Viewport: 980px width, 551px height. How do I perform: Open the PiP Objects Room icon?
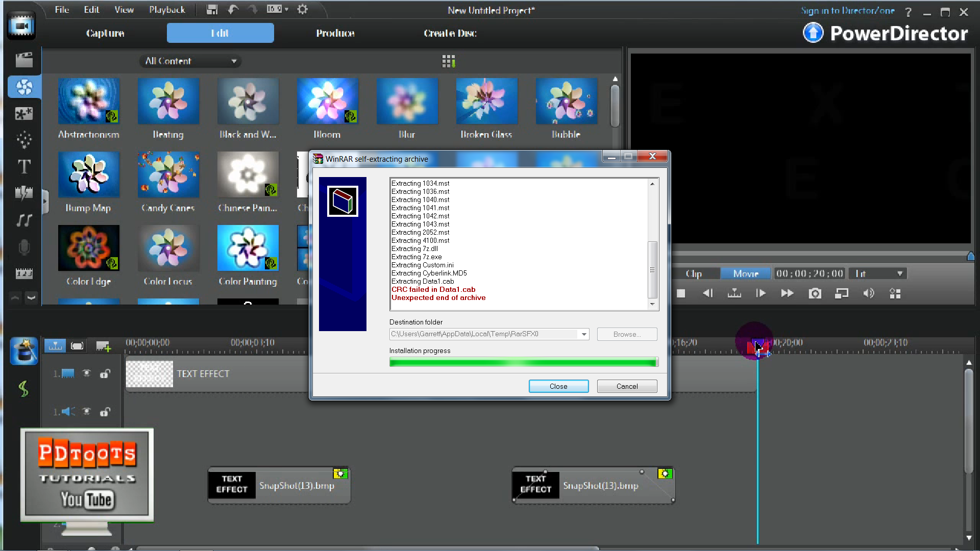24,113
